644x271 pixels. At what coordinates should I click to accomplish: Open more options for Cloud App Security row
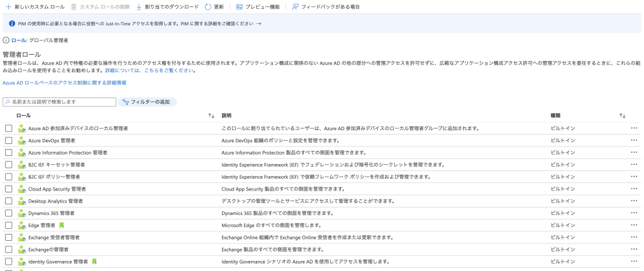click(634, 189)
